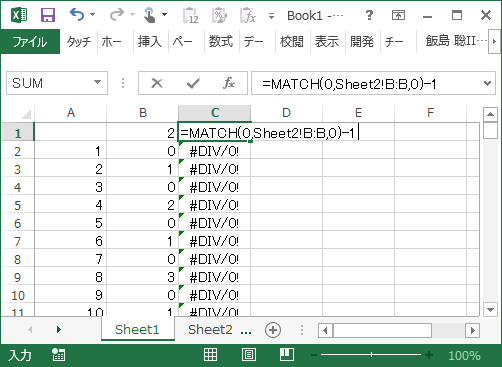Viewport: 502px width, 367px height.
Task: Switch to the 表示 ribbon tab
Action: (327, 42)
